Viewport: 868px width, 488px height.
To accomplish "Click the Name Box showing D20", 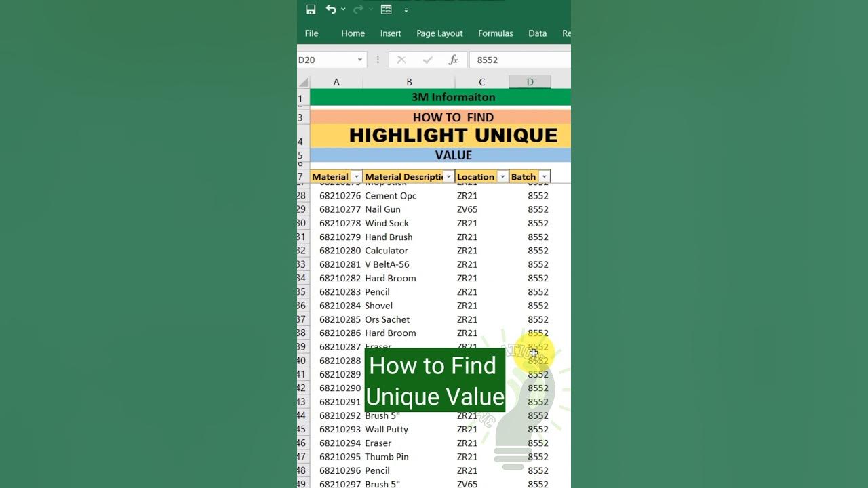I will pos(325,60).
